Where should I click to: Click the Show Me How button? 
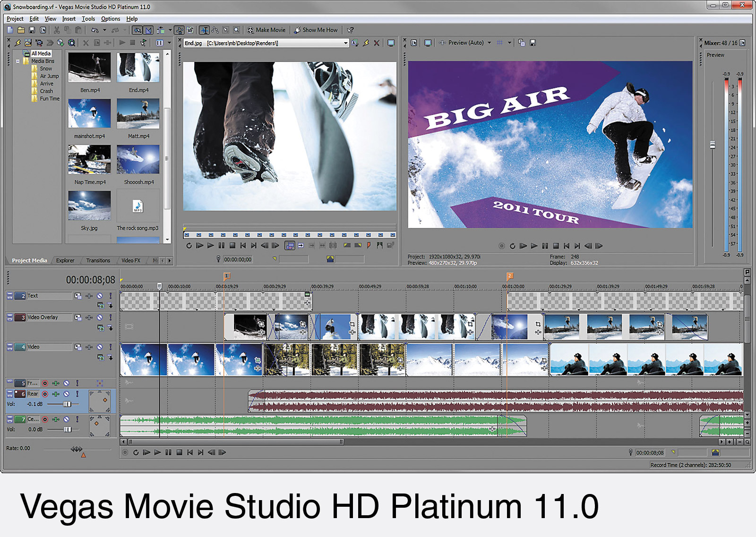pos(316,30)
